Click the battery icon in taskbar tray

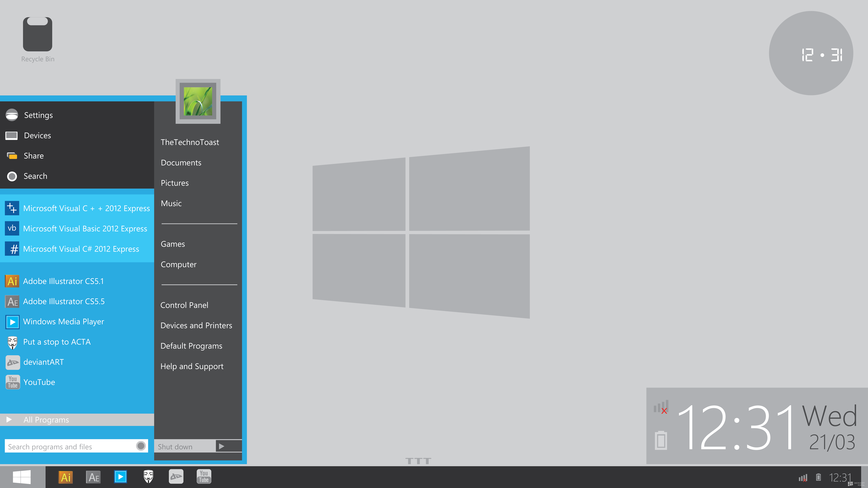coord(819,477)
